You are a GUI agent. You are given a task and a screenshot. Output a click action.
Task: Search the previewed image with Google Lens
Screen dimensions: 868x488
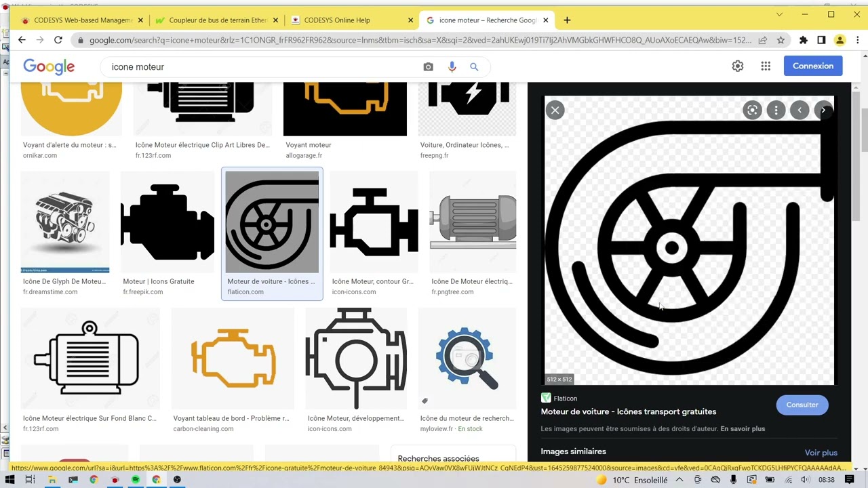point(752,110)
